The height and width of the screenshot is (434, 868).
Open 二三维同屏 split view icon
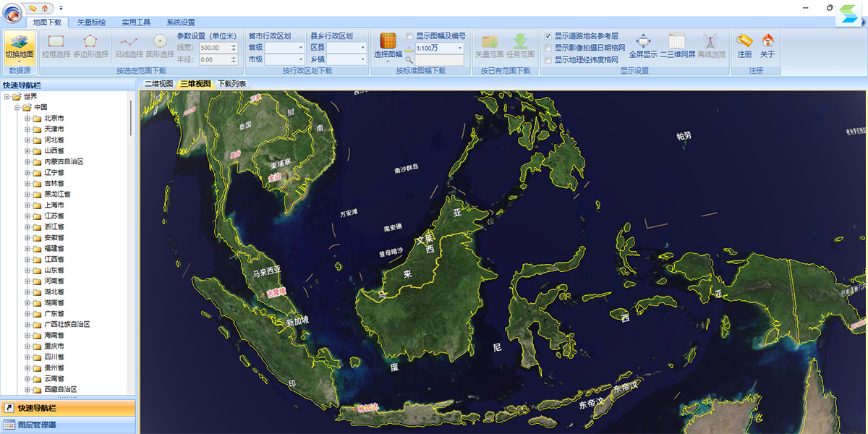[677, 46]
